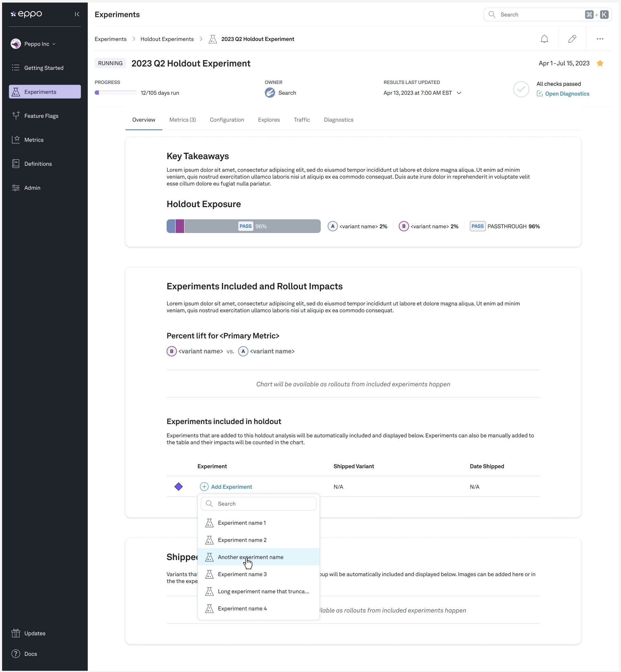Open the more options ellipsis menu

(x=600, y=39)
